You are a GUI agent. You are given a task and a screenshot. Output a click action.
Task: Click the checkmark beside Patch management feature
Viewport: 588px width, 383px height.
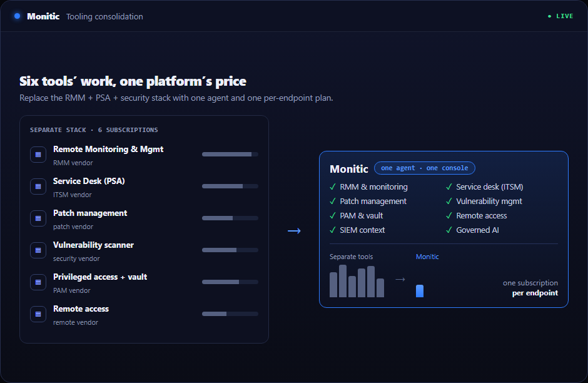[x=333, y=201]
